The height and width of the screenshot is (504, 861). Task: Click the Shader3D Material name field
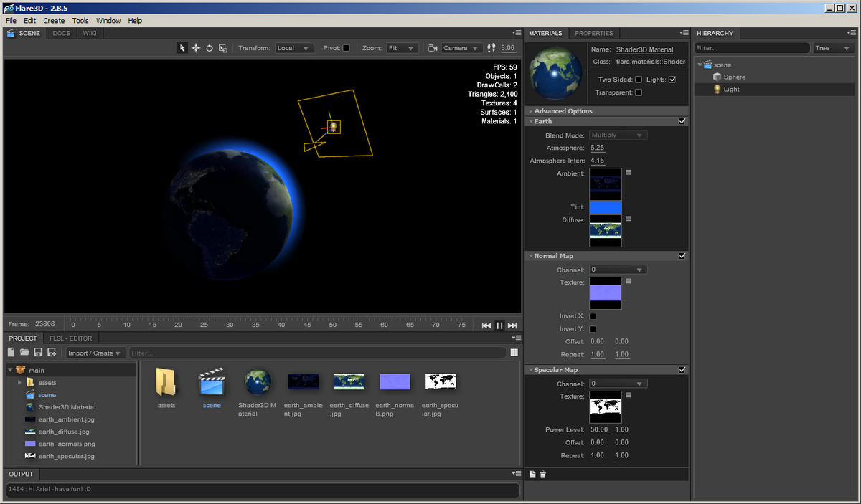pyautogui.click(x=644, y=49)
